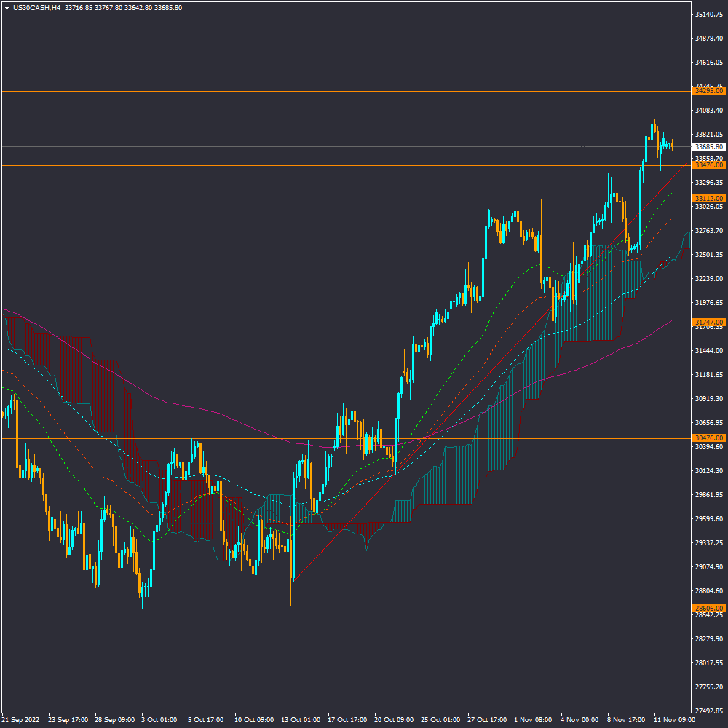Click the 34295.00 orange price label

(708, 91)
